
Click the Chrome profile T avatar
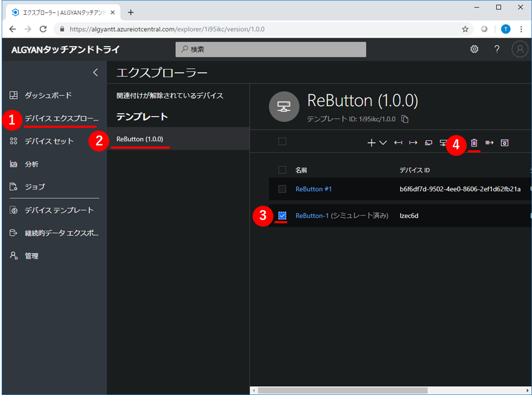click(506, 29)
